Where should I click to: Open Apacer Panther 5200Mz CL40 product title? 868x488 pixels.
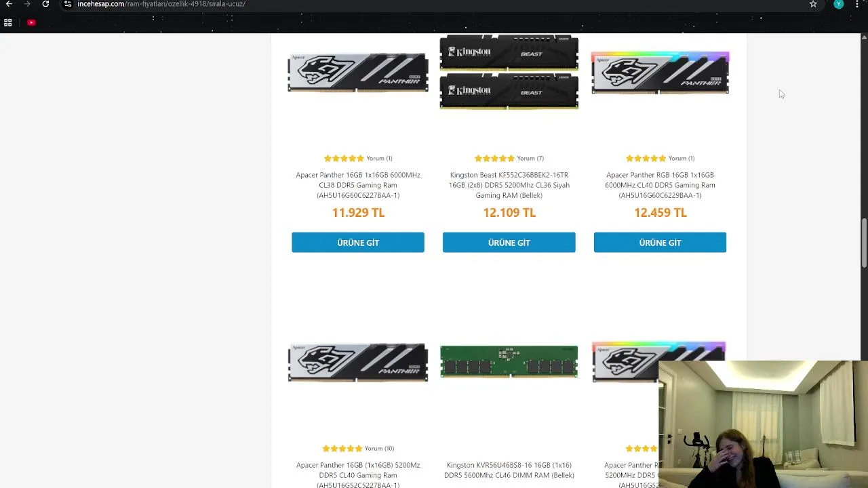pos(358,475)
